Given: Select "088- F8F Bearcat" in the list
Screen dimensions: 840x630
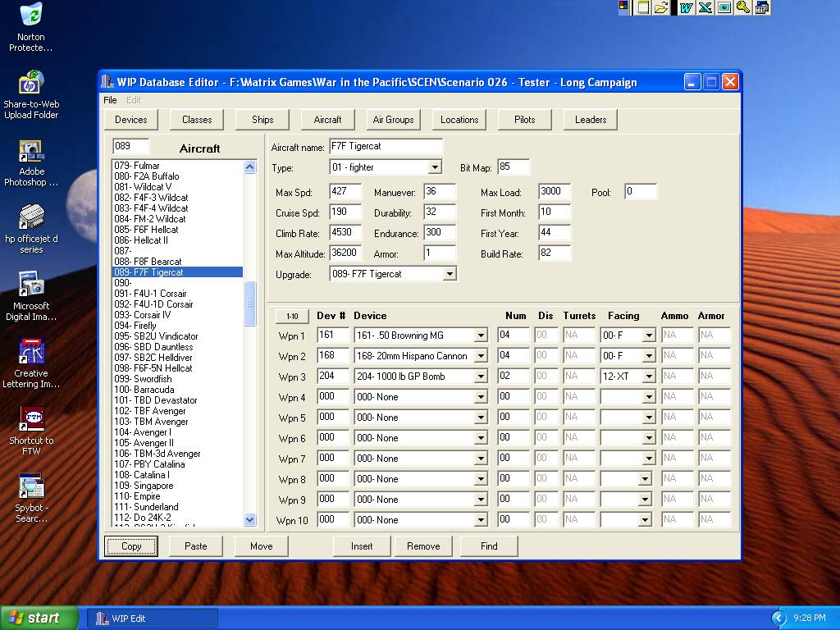Looking at the screenshot, I should coord(177,262).
